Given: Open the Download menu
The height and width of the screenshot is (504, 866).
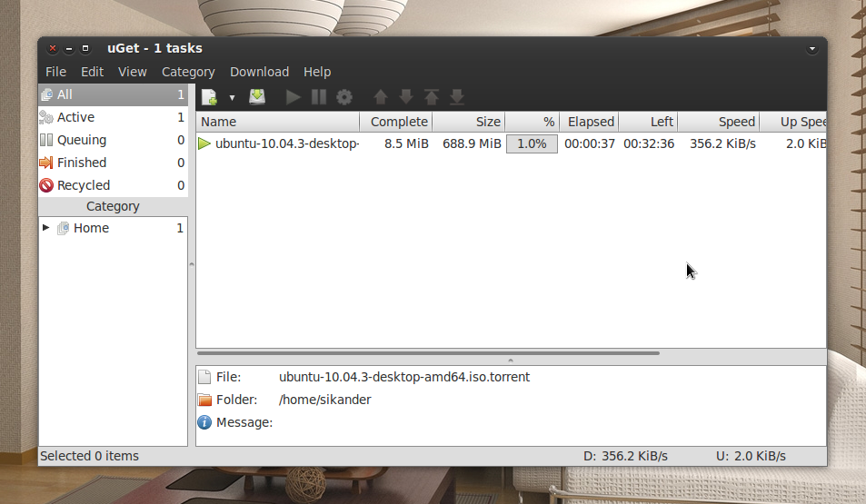Looking at the screenshot, I should [x=260, y=72].
